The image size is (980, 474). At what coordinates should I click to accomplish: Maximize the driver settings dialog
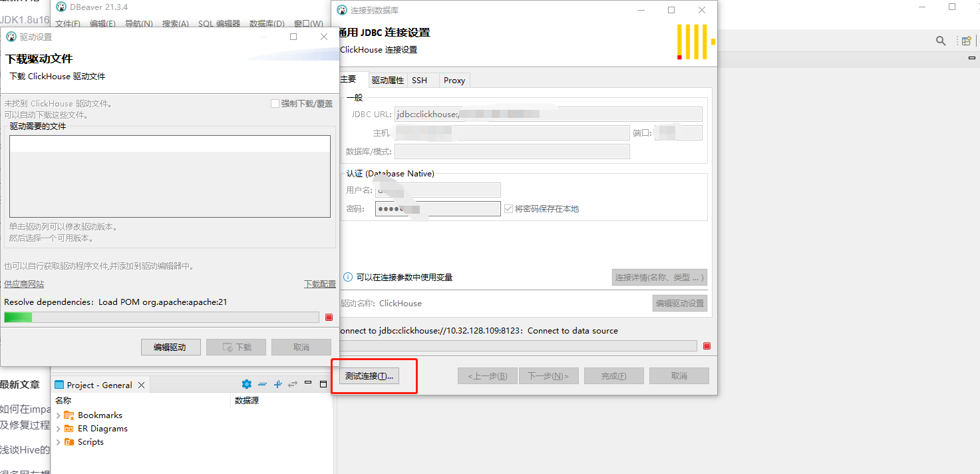(x=293, y=37)
